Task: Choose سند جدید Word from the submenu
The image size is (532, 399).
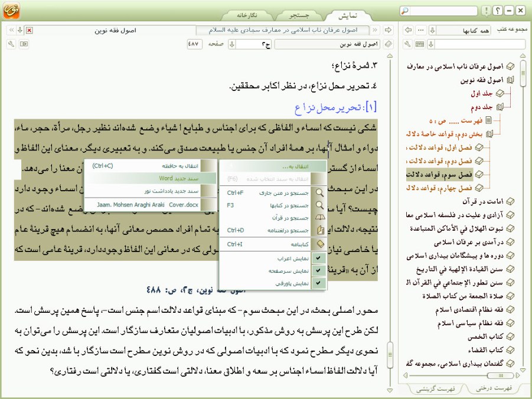Action: click(x=150, y=178)
